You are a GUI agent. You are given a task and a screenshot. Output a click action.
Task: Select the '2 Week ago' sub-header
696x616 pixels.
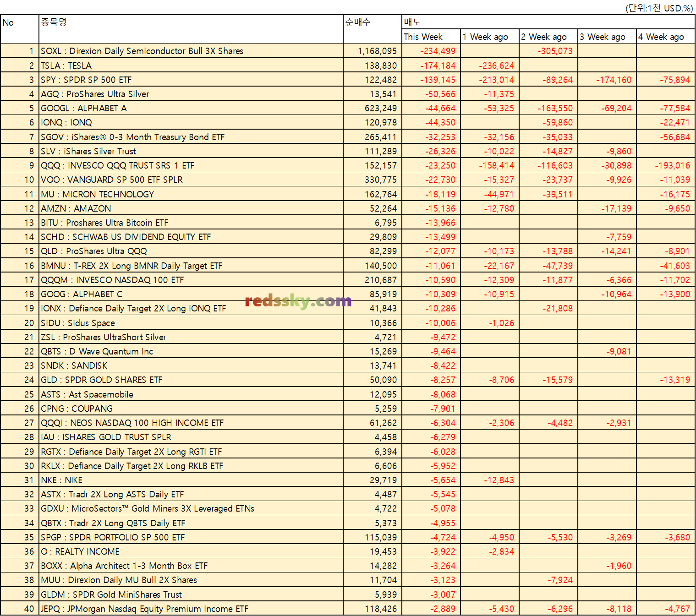[x=548, y=37]
